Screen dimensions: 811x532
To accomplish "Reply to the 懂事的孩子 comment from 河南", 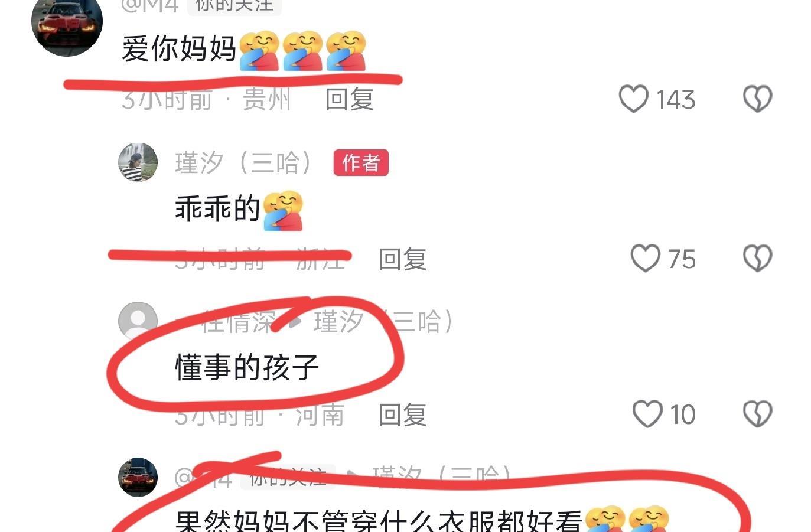I will coord(402,415).
